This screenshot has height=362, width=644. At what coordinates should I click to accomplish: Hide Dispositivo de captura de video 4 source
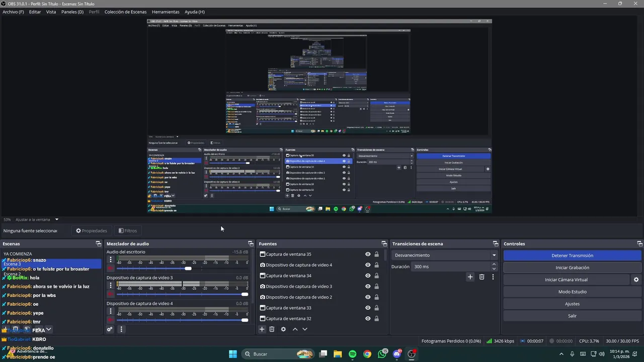pos(368,265)
